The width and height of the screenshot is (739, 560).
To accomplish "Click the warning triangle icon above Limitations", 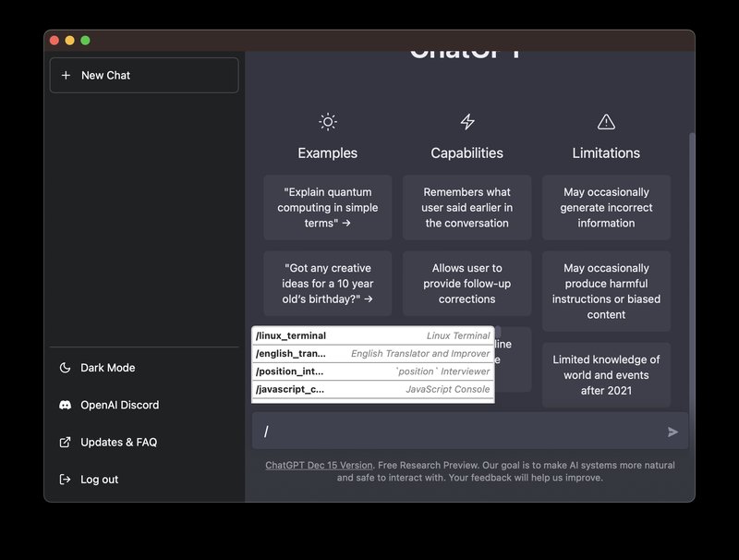I will pos(606,122).
